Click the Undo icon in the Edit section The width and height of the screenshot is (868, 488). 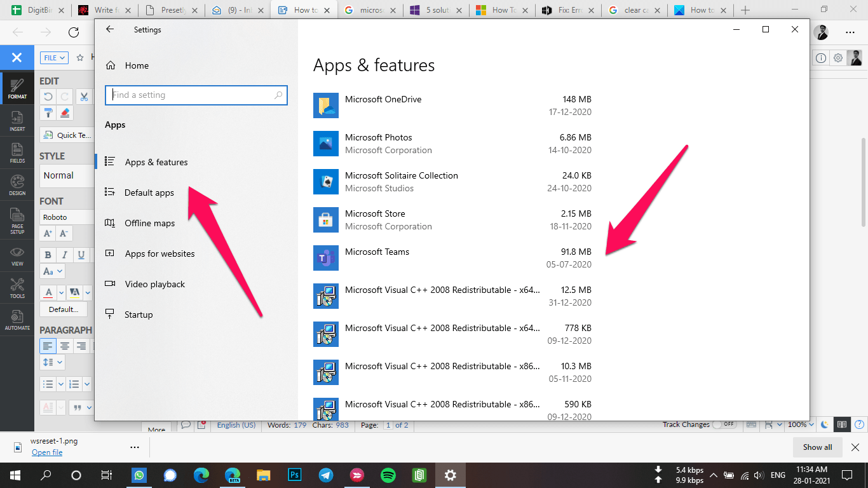[48, 97]
